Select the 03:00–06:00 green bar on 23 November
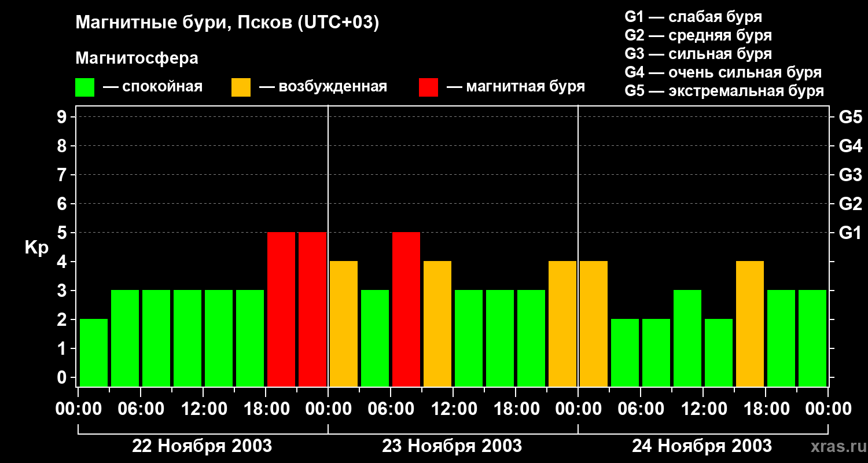The image size is (868, 463). pos(375,338)
